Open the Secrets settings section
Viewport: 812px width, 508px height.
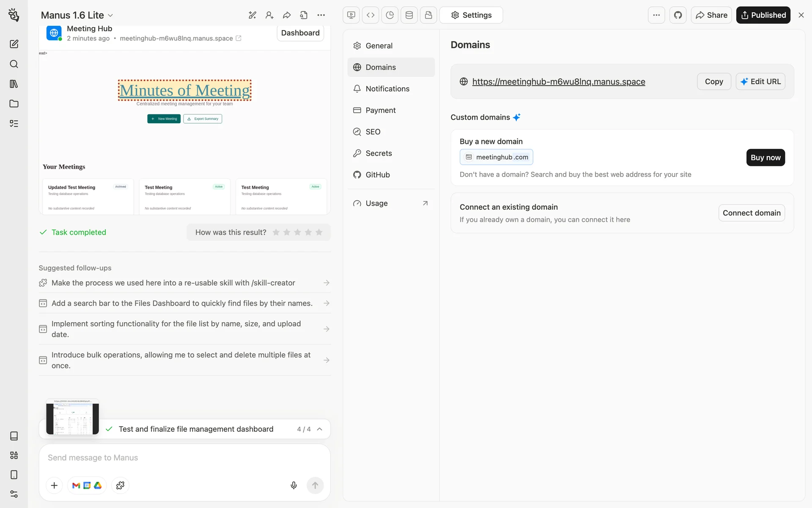pyautogui.click(x=379, y=153)
